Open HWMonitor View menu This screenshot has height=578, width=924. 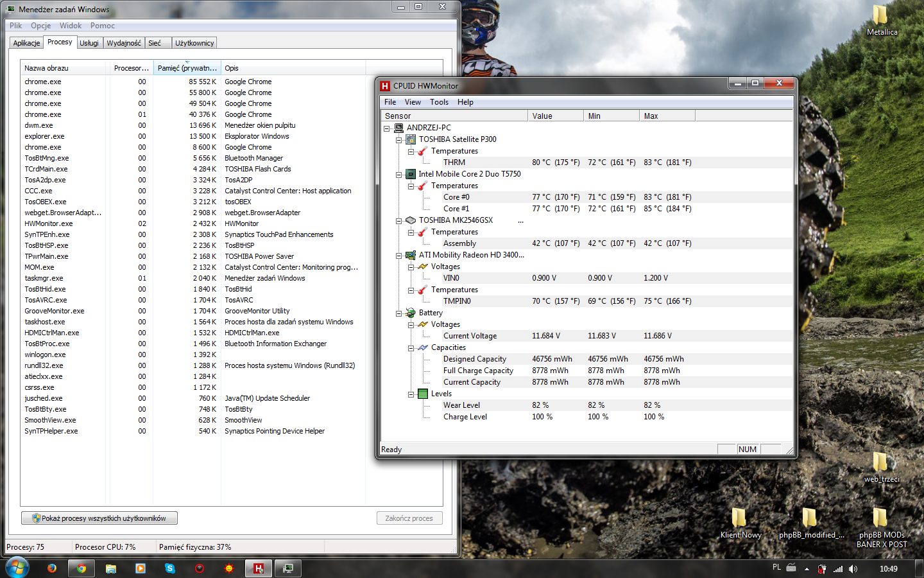click(x=413, y=102)
